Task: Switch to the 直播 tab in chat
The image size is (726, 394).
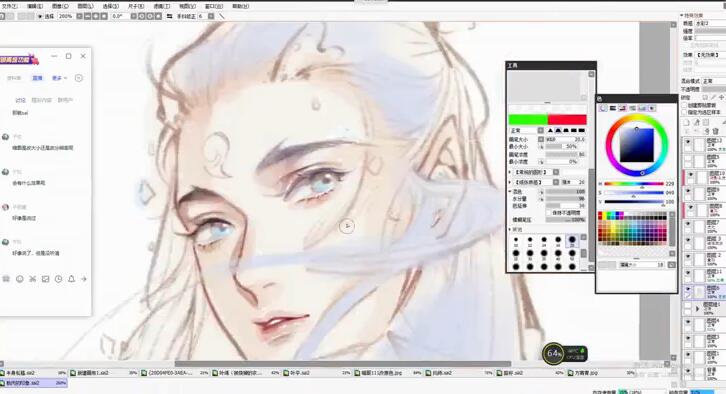Action: pos(37,78)
